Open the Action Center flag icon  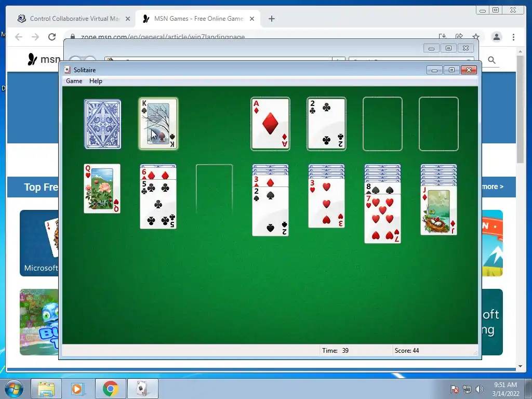click(454, 389)
